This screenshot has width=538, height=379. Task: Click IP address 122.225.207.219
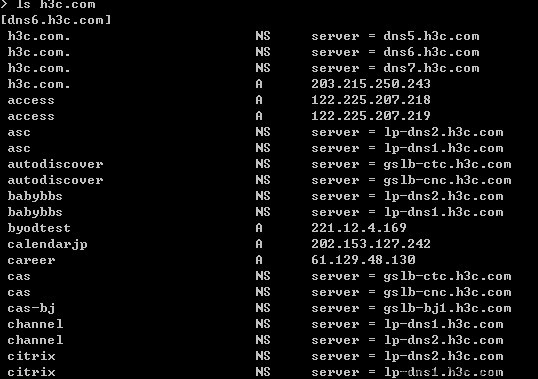click(x=371, y=116)
